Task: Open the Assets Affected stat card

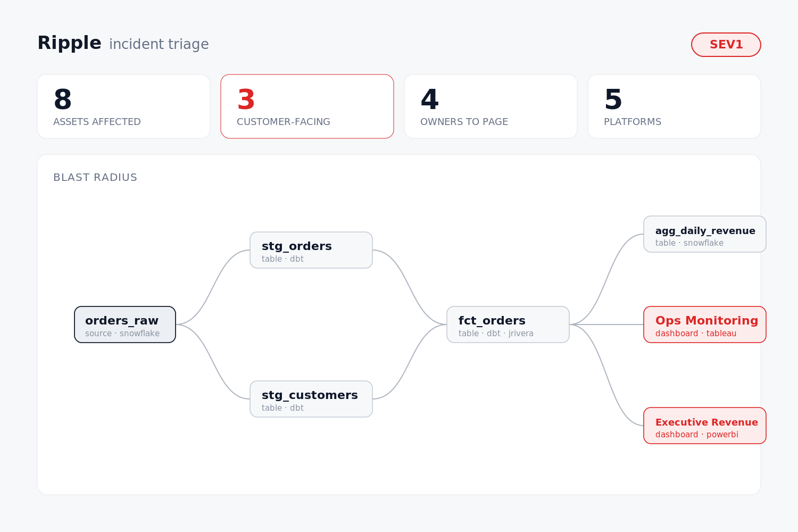Action: [x=124, y=106]
